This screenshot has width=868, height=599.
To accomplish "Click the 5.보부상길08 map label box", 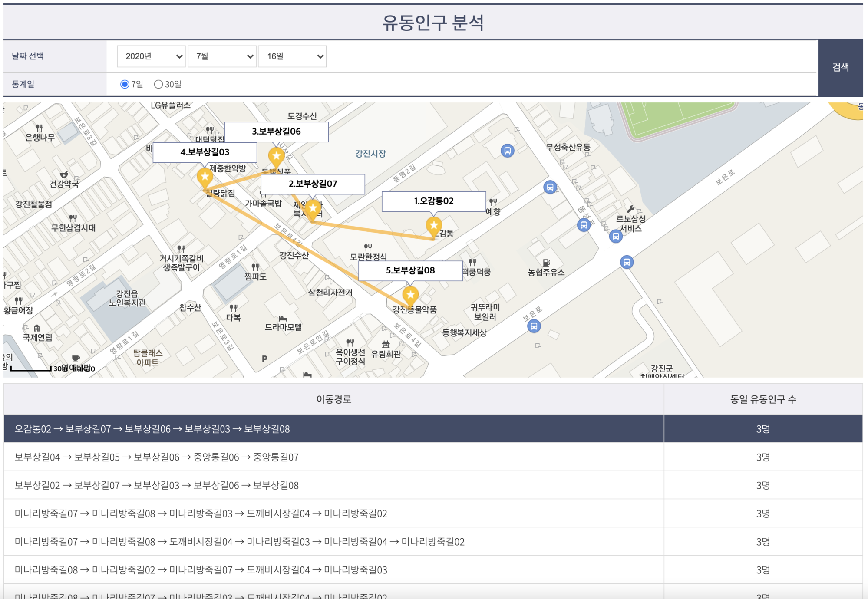I will coord(410,271).
